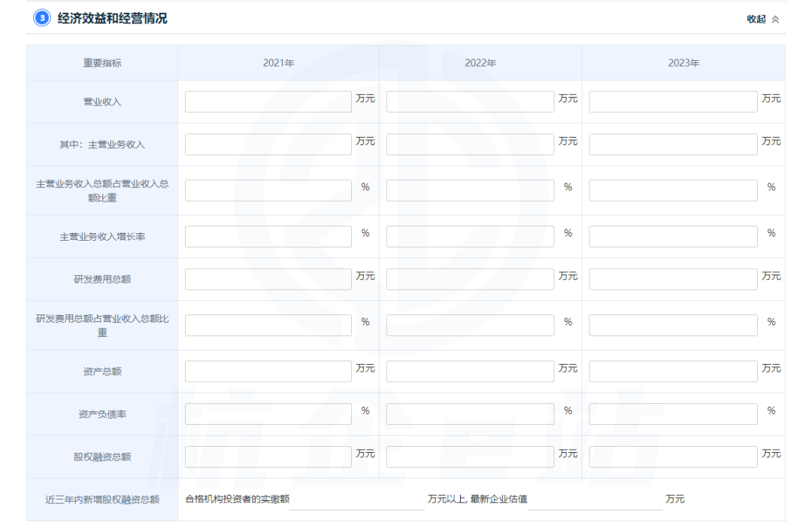
Task: Select 研发费用总额占营业收入总额比重 field under 2022年
Action: (x=470, y=326)
